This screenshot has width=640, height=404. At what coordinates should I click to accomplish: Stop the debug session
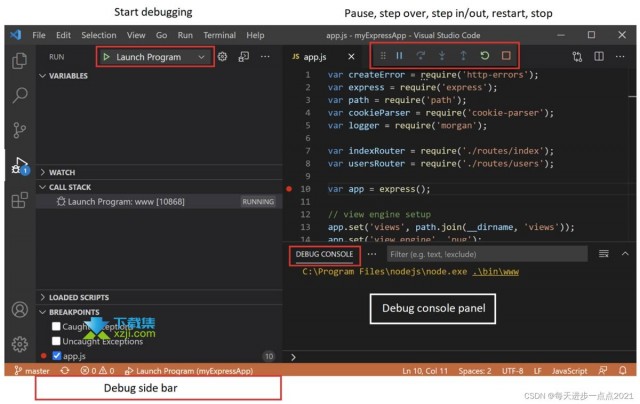pyautogui.click(x=506, y=55)
